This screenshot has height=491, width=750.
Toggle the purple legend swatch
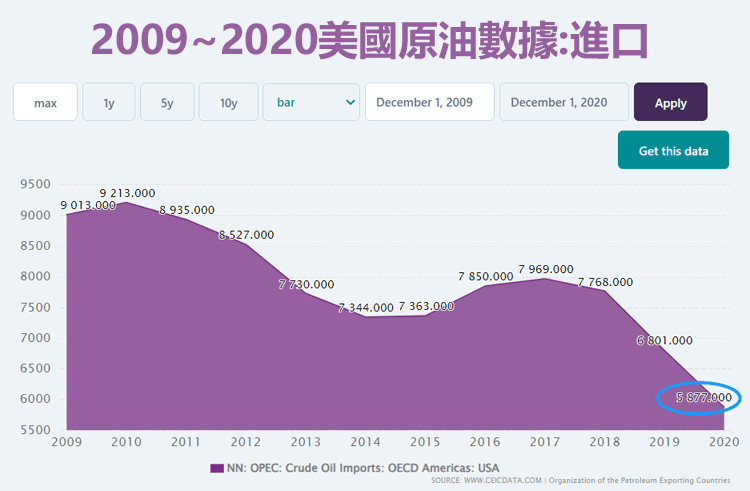pyautogui.click(x=216, y=468)
